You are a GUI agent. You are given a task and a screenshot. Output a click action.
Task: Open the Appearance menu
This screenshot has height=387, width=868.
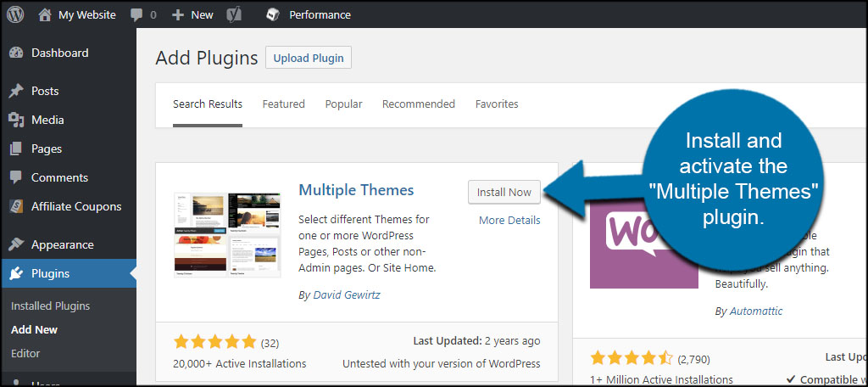[63, 244]
